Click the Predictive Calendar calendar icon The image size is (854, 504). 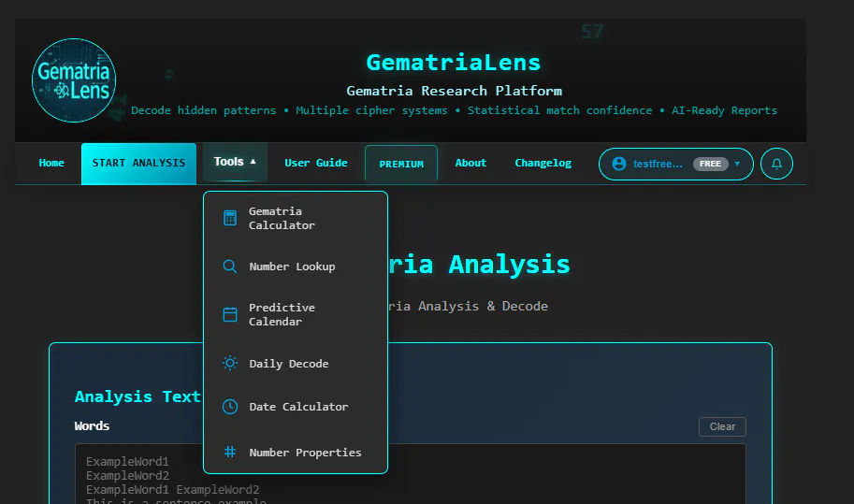(230, 314)
